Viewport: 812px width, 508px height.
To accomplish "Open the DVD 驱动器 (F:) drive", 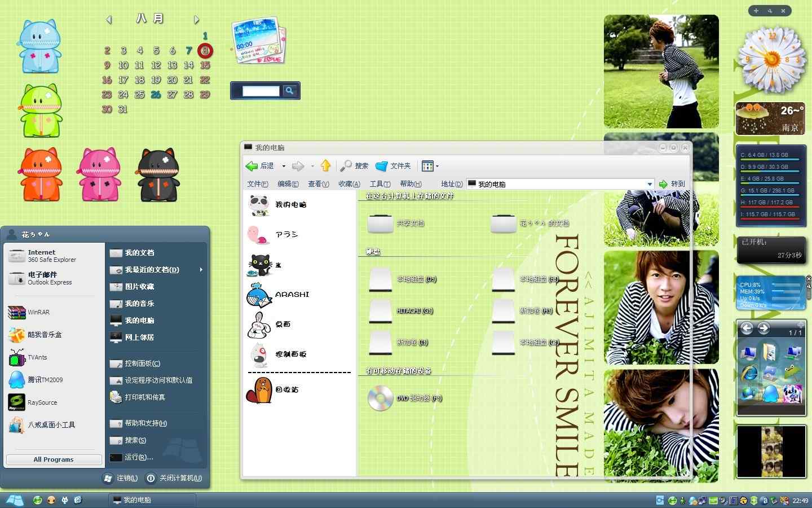I will 405,398.
